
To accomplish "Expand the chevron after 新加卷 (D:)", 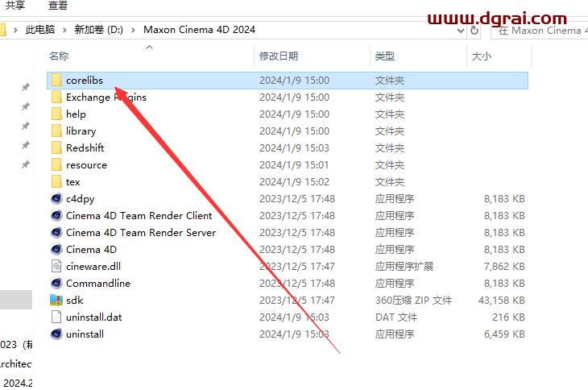I will 133,30.
